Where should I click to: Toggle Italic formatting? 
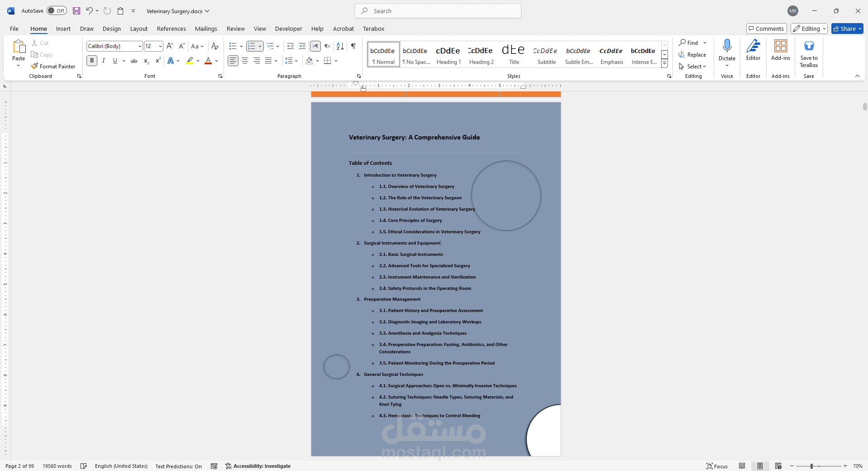tap(104, 61)
